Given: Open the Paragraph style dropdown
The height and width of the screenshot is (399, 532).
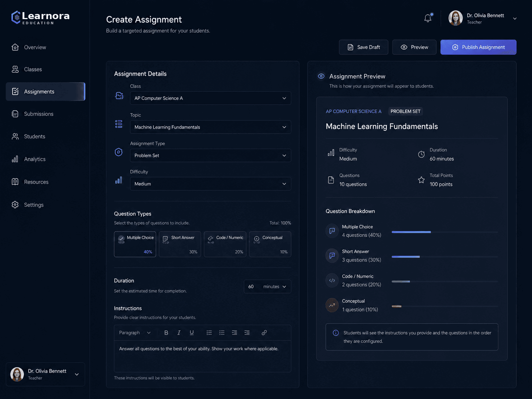Looking at the screenshot, I should pos(135,332).
